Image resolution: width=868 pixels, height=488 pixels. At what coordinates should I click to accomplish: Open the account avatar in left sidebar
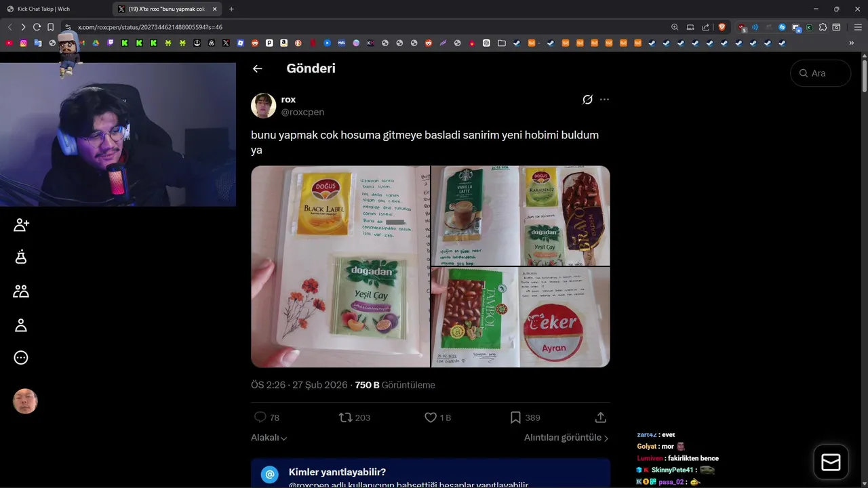[25, 401]
